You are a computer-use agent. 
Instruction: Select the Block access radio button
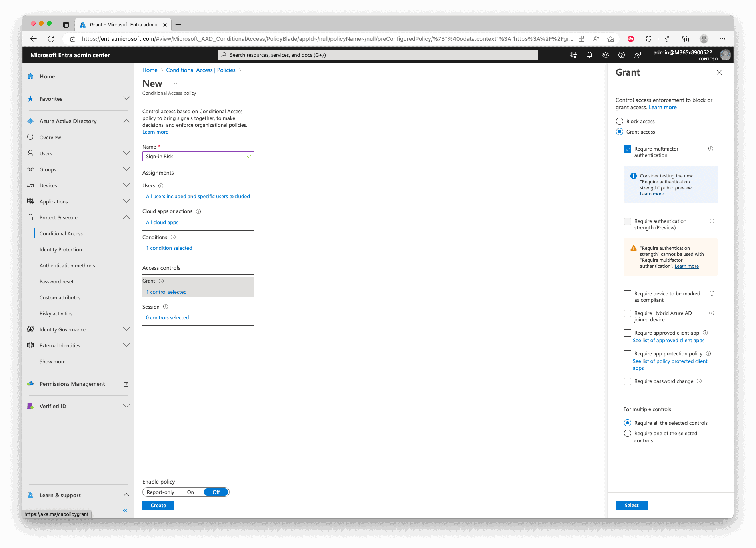click(x=620, y=122)
